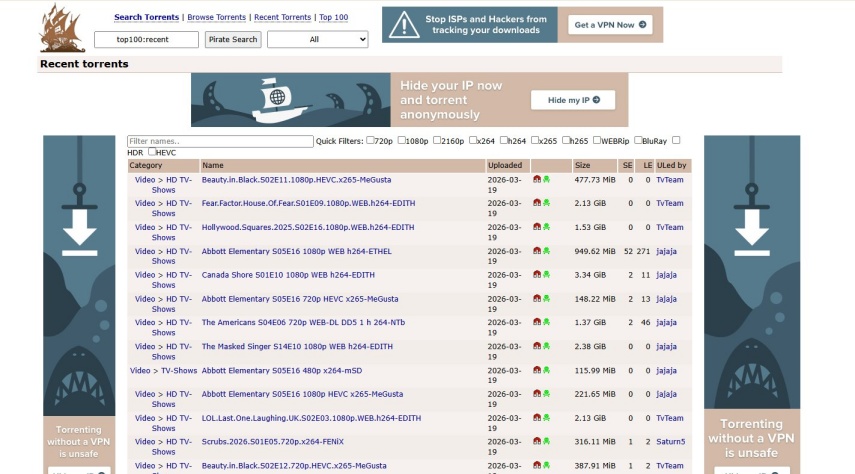Viewport: 855px width, 474px height.
Task: Click the 271 leechers value
Action: pos(643,251)
